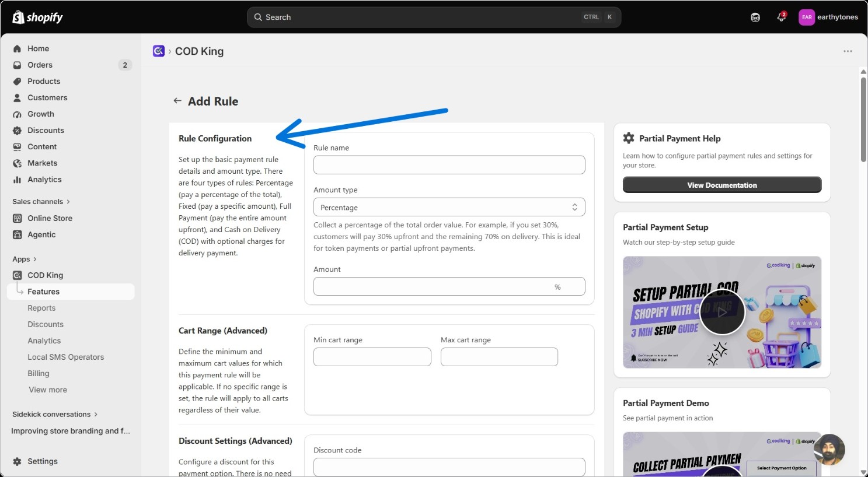Open Reports under COD King
Screen dimensions: 868x477
41,308
